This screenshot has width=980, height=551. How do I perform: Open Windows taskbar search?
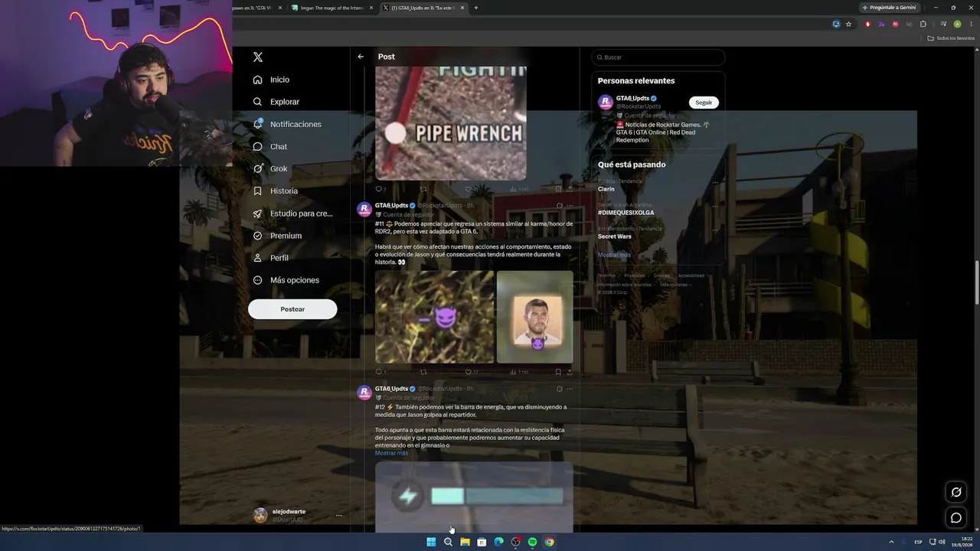448,542
